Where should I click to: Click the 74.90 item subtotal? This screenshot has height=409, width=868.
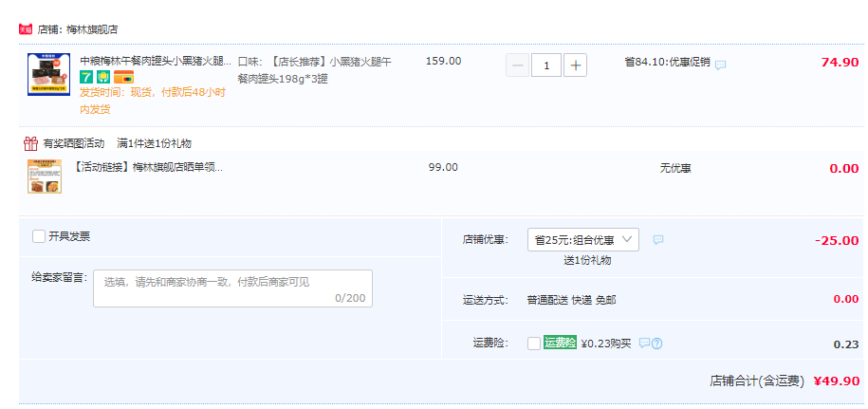click(x=840, y=62)
